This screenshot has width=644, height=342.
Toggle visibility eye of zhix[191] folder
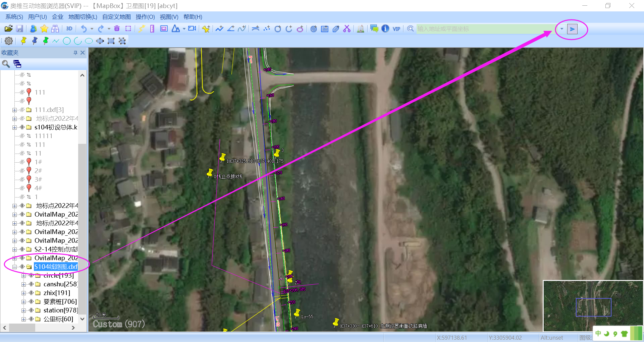click(x=31, y=293)
